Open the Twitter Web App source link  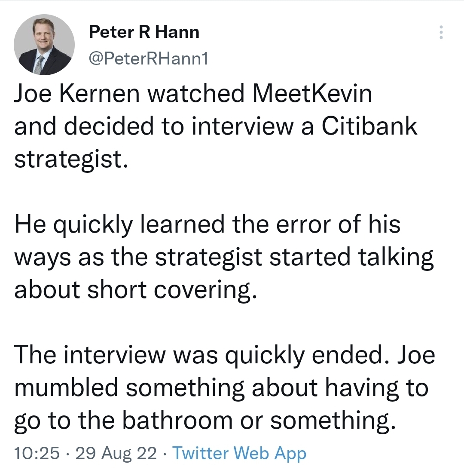(239, 453)
